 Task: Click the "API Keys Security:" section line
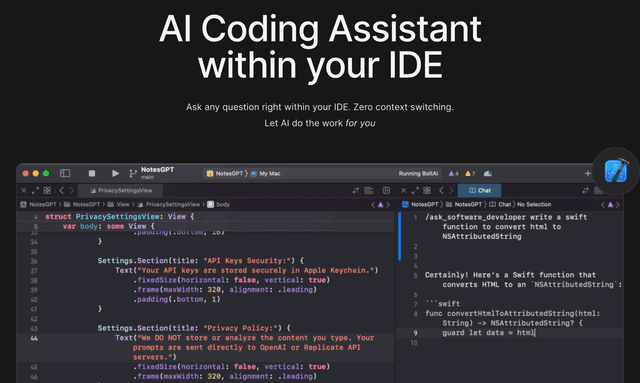pyautogui.click(x=200, y=261)
